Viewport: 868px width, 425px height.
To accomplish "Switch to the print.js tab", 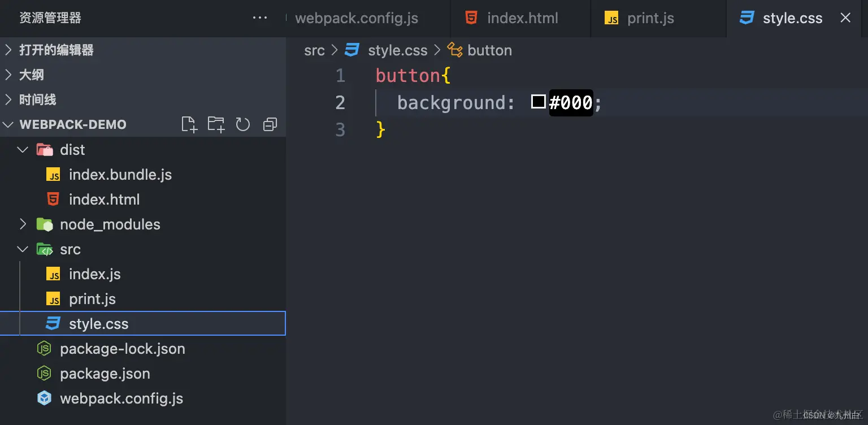I will click(x=658, y=18).
